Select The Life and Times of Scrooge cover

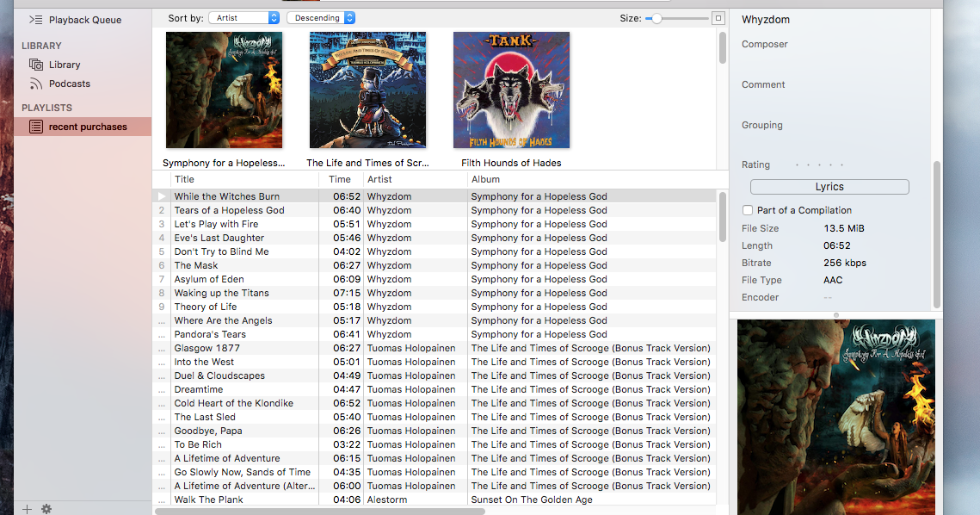(x=367, y=90)
